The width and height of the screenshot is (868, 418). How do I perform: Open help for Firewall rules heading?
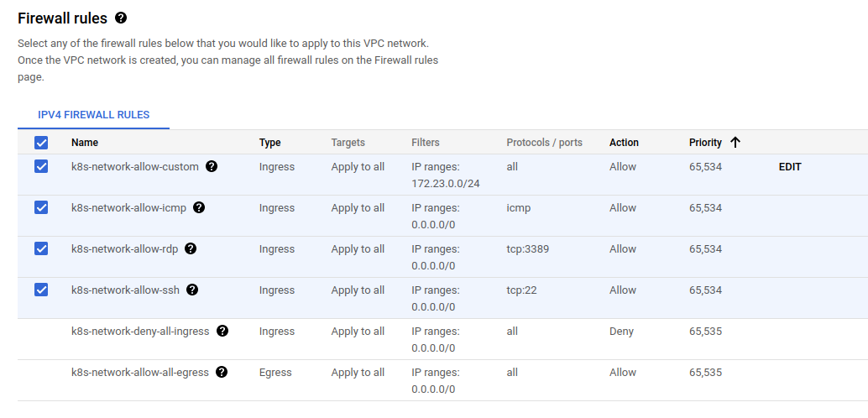coord(121,18)
